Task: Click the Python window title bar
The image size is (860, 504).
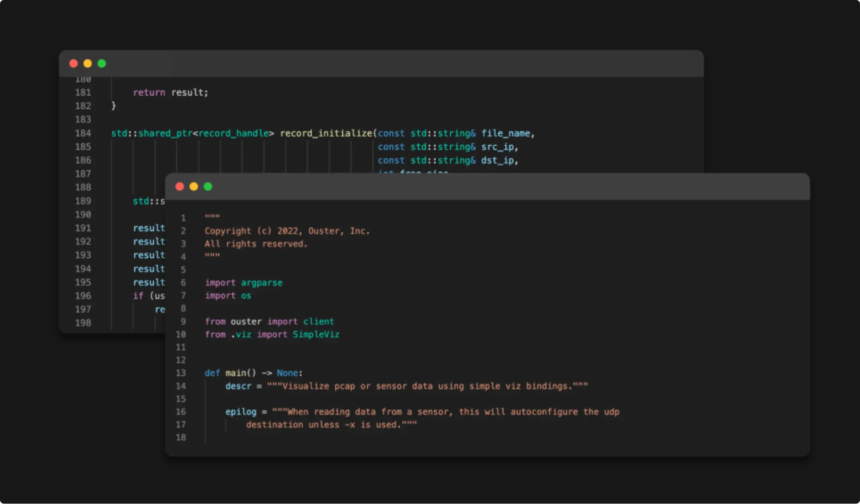Action: (x=488, y=186)
